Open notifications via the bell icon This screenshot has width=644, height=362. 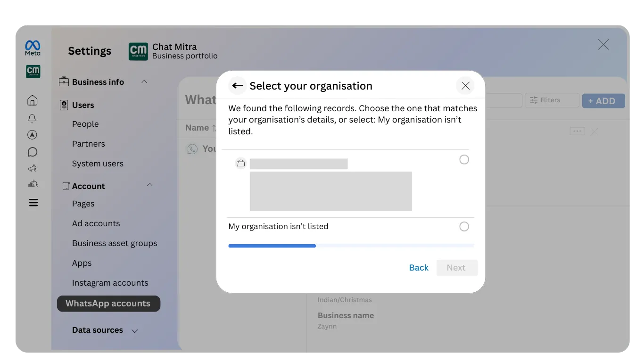click(x=32, y=118)
